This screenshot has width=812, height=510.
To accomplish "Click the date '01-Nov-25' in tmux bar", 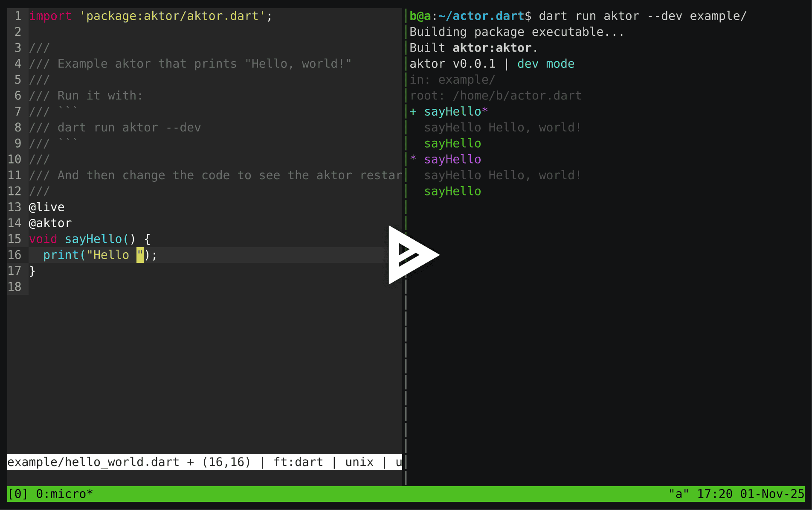I will coord(772,494).
